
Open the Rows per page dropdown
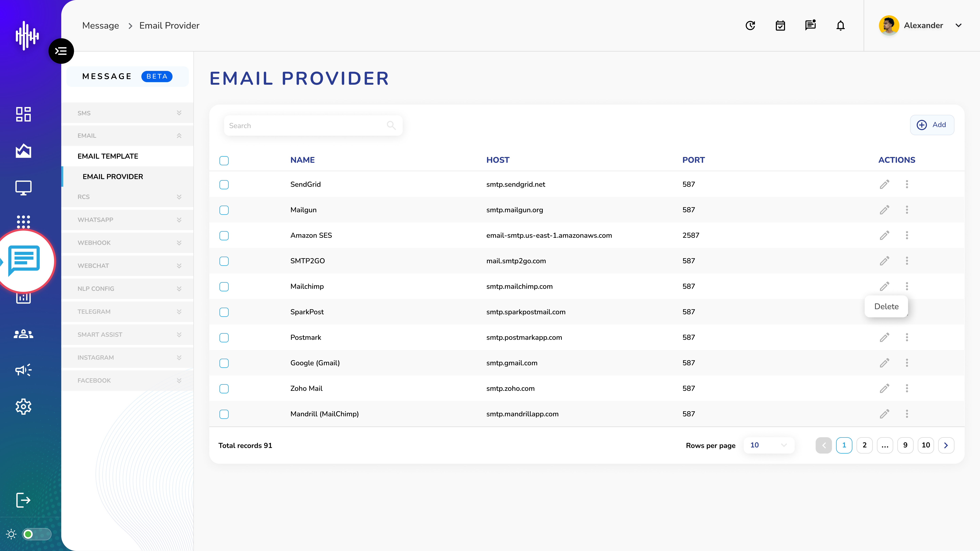769,445
